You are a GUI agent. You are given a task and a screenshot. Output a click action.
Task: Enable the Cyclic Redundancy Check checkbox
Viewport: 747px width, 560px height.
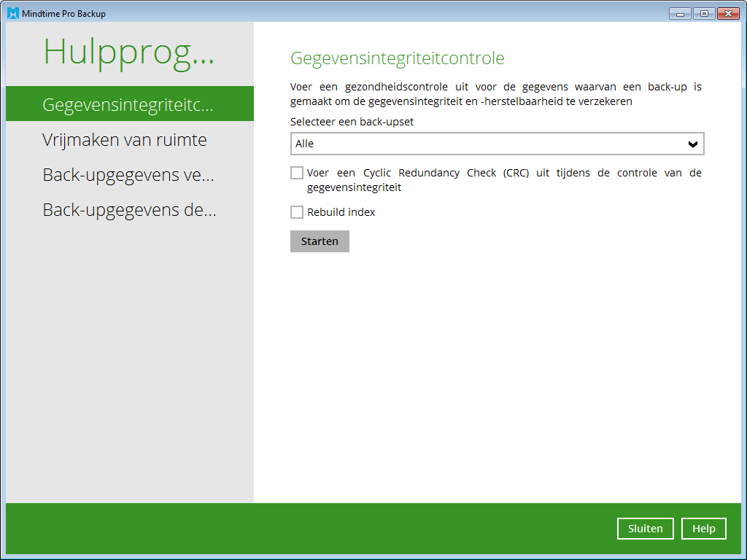point(297,173)
